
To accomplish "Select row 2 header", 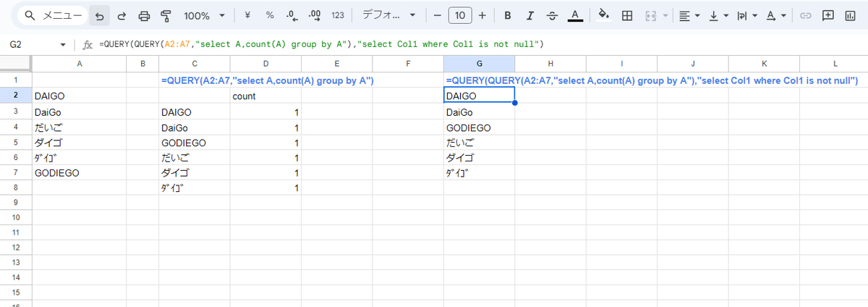I will point(16,95).
